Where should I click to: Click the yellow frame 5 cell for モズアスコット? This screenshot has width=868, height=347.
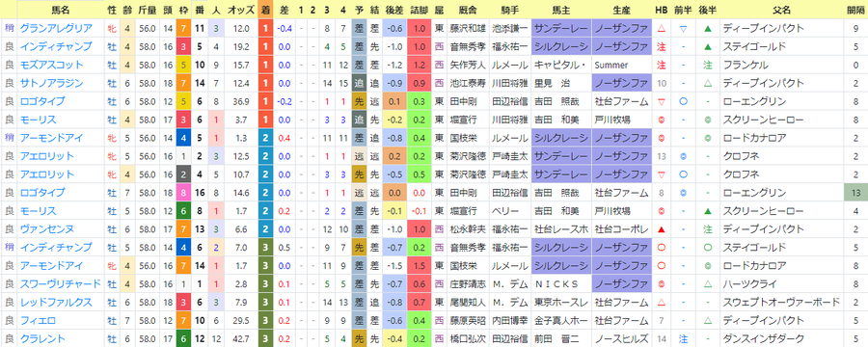tap(183, 65)
